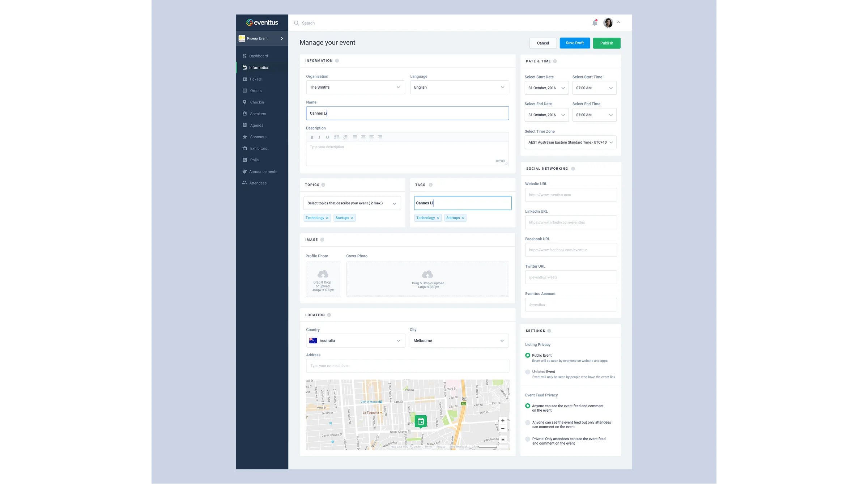The height and width of the screenshot is (484, 868).
Task: Open the Country dropdown
Action: [x=356, y=341]
